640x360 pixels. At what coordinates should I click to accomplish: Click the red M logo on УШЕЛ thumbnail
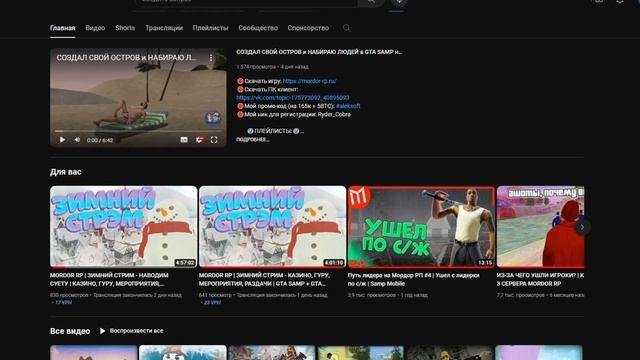point(358,196)
